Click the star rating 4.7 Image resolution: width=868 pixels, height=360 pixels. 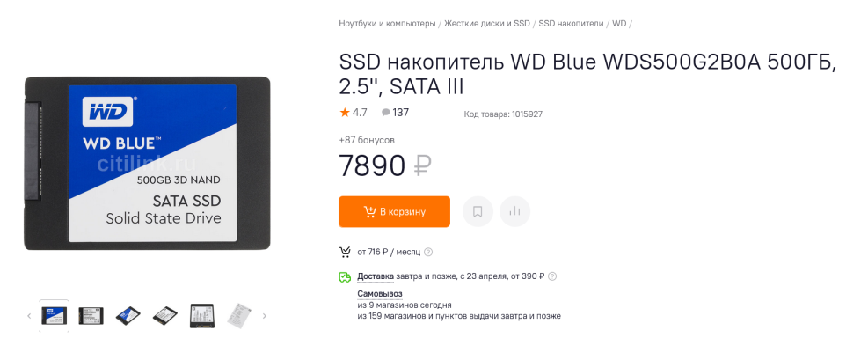354,113
